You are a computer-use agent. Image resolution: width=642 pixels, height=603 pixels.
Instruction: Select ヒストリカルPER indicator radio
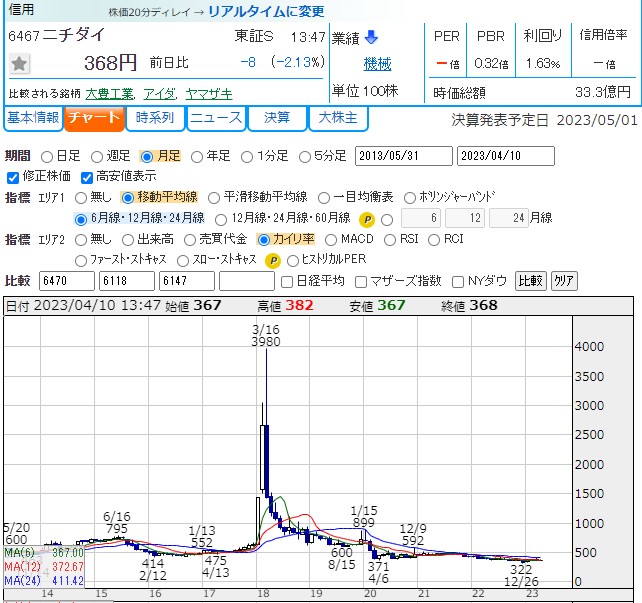pos(293,261)
